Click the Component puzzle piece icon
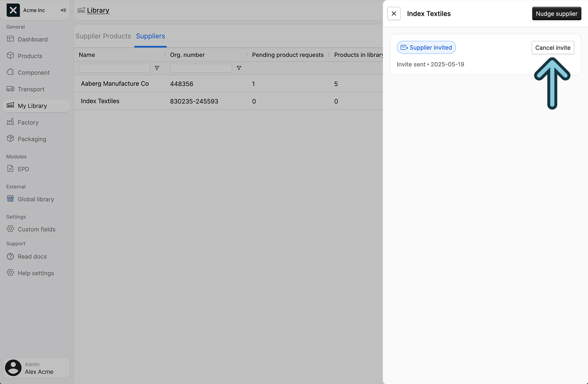 10,72
